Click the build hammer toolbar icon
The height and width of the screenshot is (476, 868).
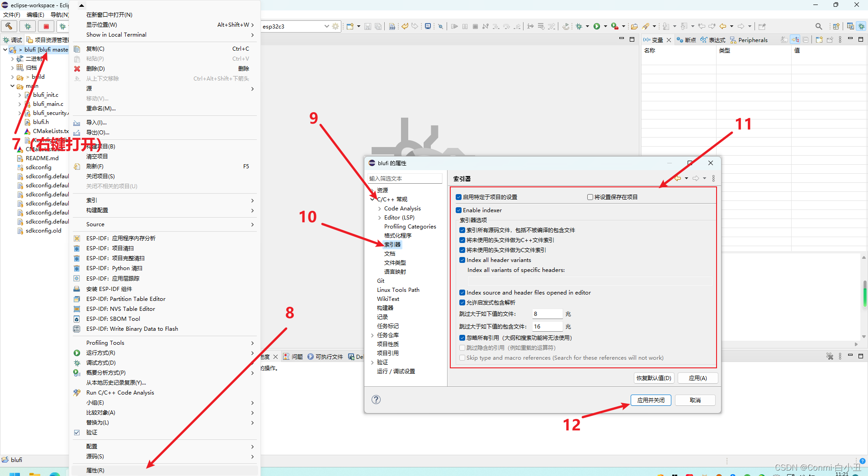9,26
